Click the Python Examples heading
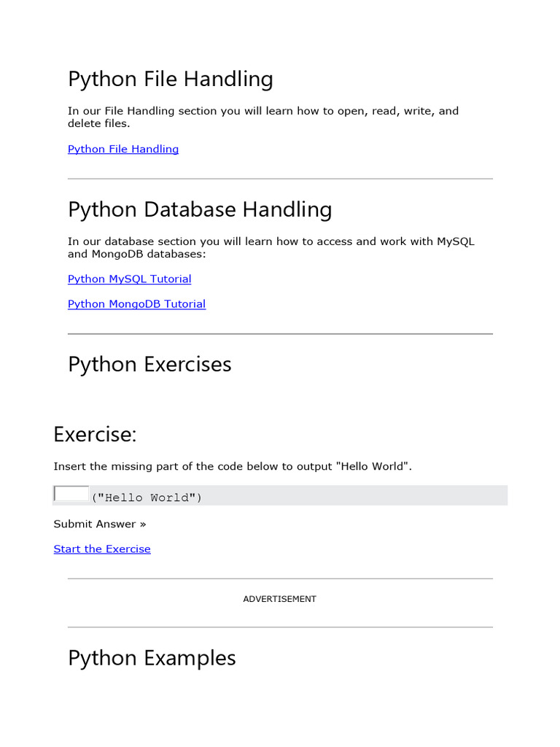Viewport: 560px width, 747px height. click(x=152, y=657)
